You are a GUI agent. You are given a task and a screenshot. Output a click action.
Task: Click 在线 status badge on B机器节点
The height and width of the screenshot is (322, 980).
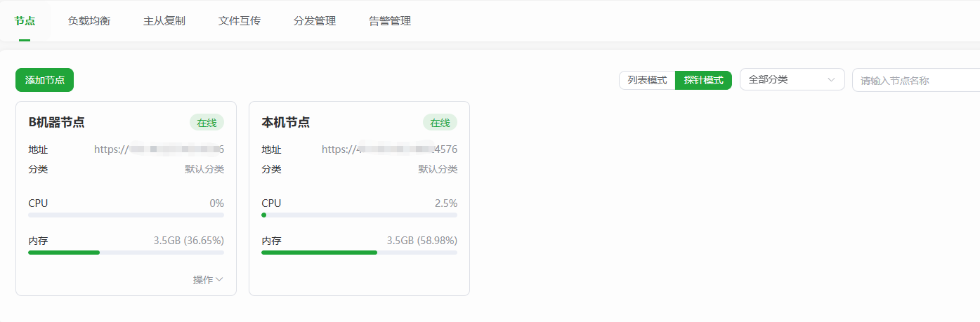[207, 123]
